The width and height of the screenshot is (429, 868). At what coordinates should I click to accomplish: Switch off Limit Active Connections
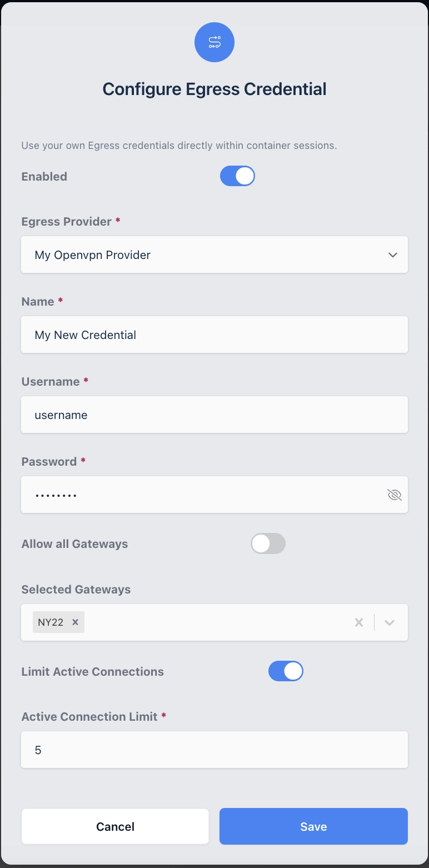(x=286, y=671)
